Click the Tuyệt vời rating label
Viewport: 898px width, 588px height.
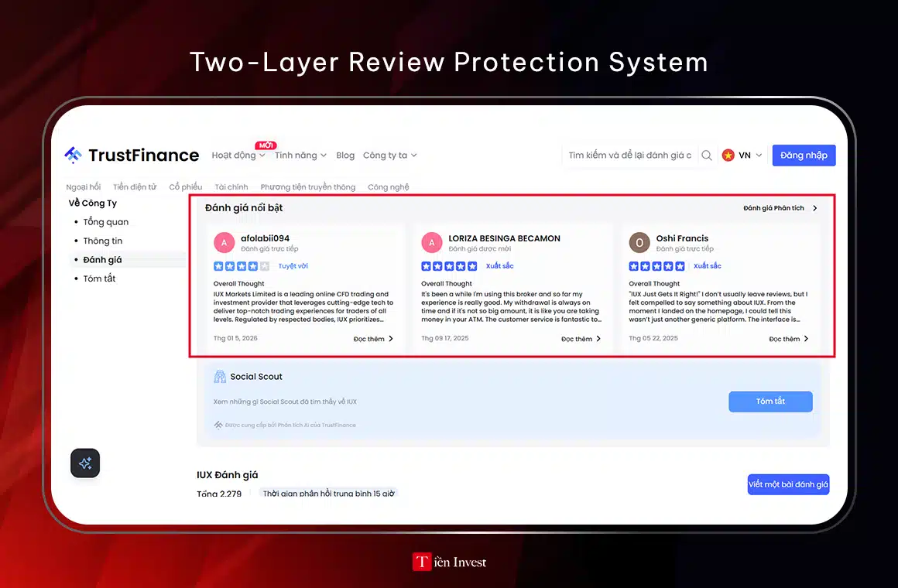pyautogui.click(x=293, y=265)
